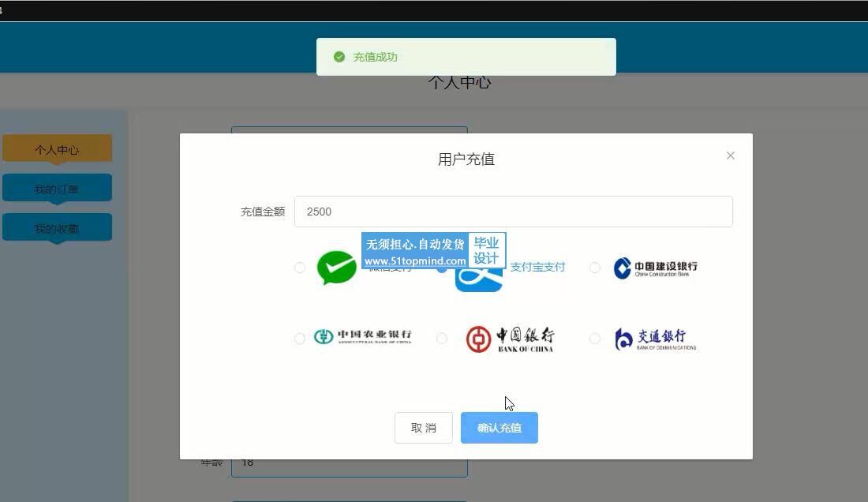Click the 充值金额 amount input field
The height and width of the screenshot is (502, 868).
(x=513, y=212)
